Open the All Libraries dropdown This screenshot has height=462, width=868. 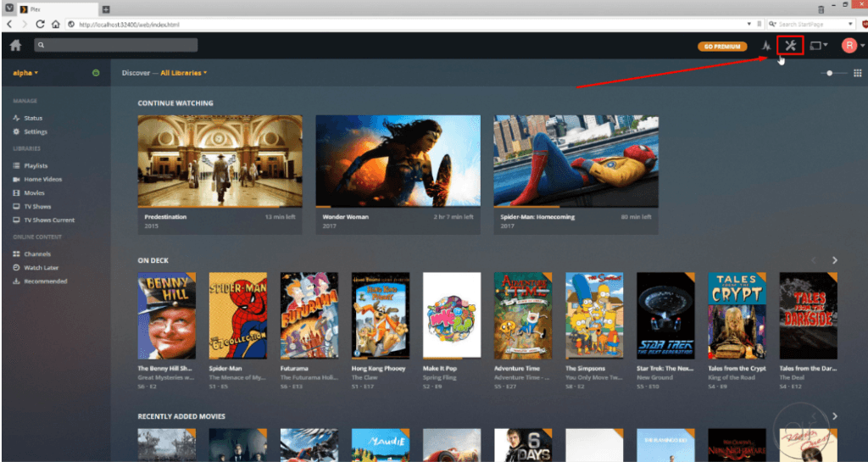click(184, 73)
